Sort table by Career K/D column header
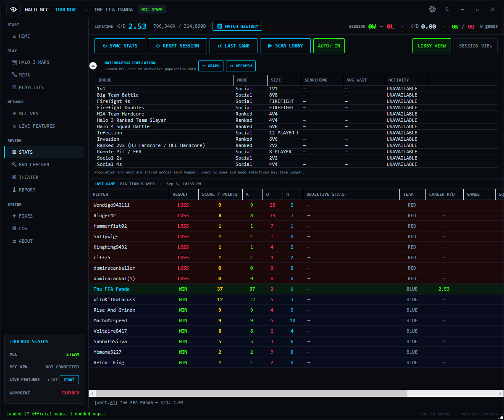The height and width of the screenshot is (420, 504). [442, 194]
